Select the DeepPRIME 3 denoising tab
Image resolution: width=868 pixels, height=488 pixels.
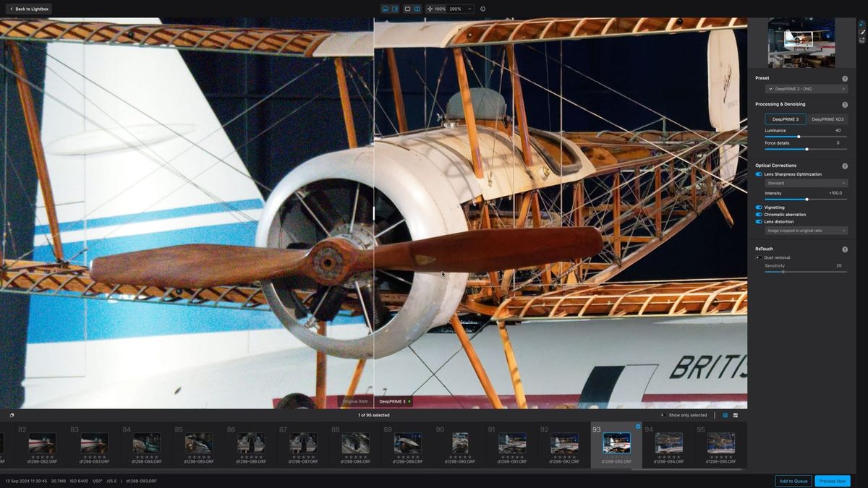(786, 119)
